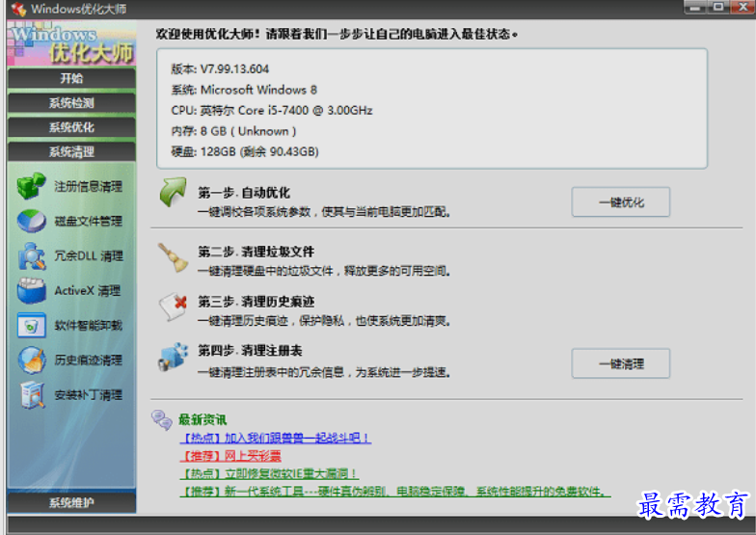Click the 清理注册表 step icon
Viewport: 756px width, 535px height.
click(x=173, y=357)
